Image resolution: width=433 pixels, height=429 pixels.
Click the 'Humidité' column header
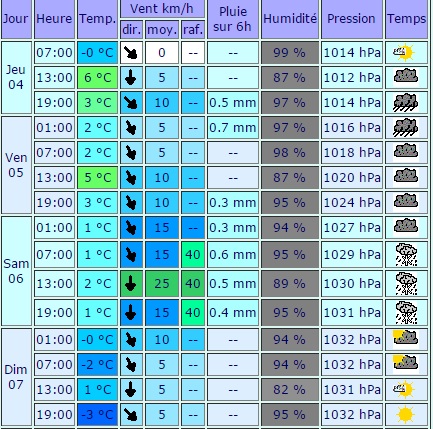point(290,19)
